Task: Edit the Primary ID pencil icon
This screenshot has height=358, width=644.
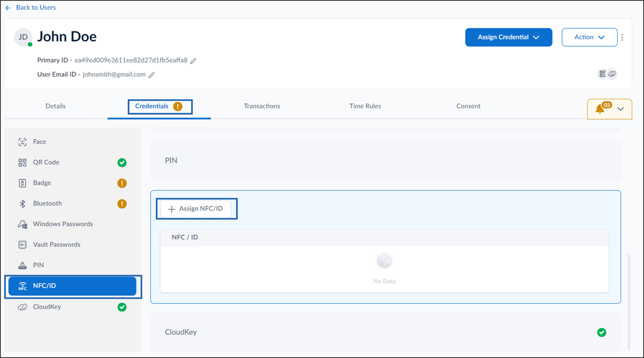Action: pos(193,61)
